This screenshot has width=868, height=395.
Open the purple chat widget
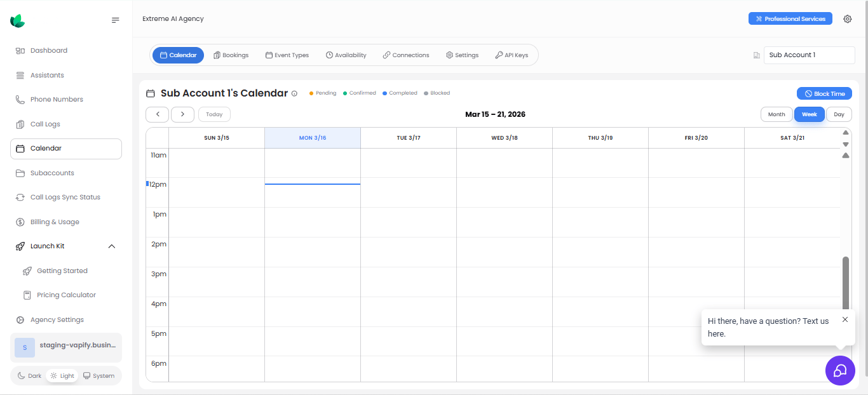pyautogui.click(x=840, y=370)
